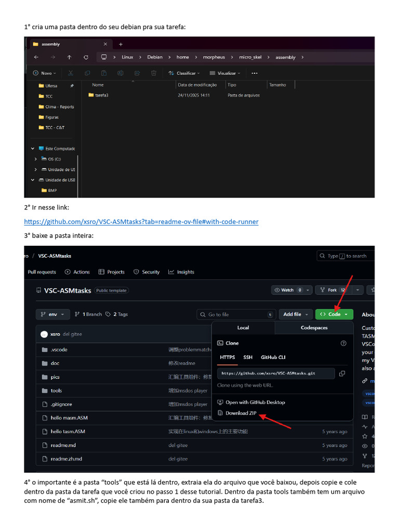The height and width of the screenshot is (532, 399).
Task: Click the Go to file search field
Action: coord(236,315)
